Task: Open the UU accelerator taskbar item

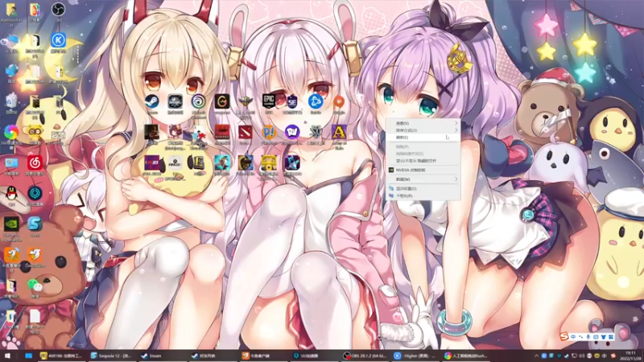Action: point(313,356)
